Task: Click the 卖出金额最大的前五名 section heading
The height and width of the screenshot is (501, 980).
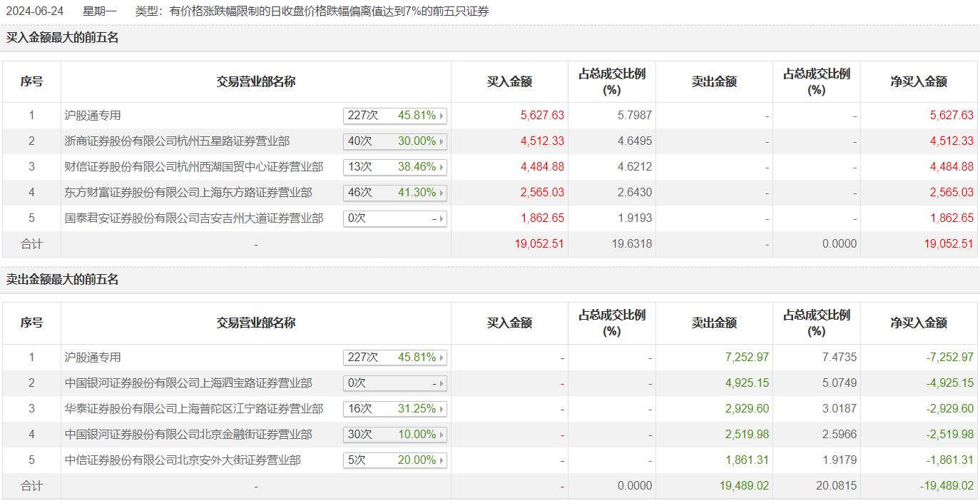Action: click(63, 280)
